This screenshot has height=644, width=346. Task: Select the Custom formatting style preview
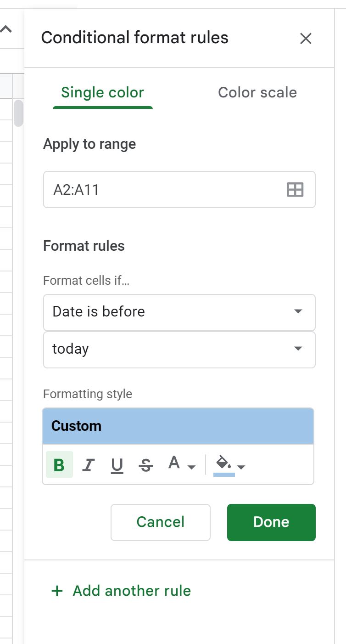pos(178,426)
